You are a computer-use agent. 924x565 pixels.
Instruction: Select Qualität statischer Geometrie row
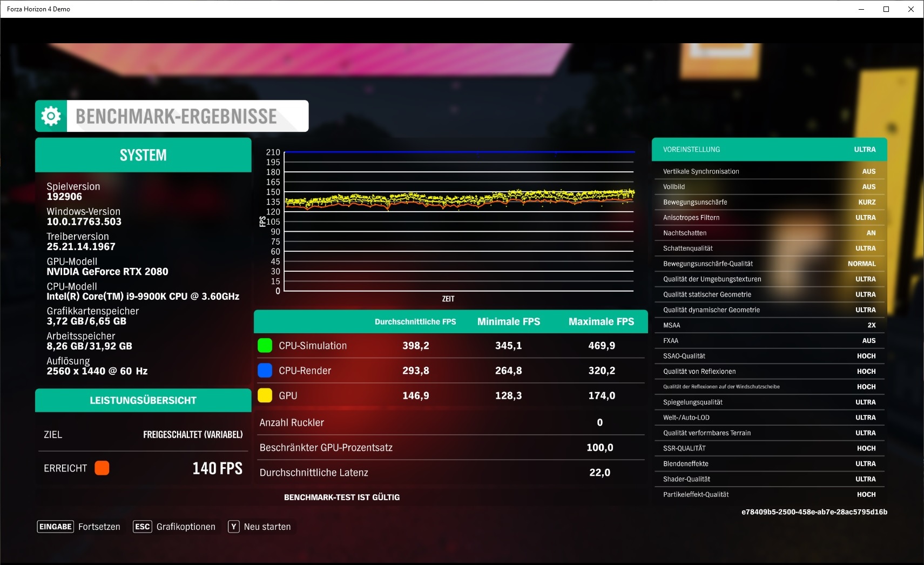[769, 294]
